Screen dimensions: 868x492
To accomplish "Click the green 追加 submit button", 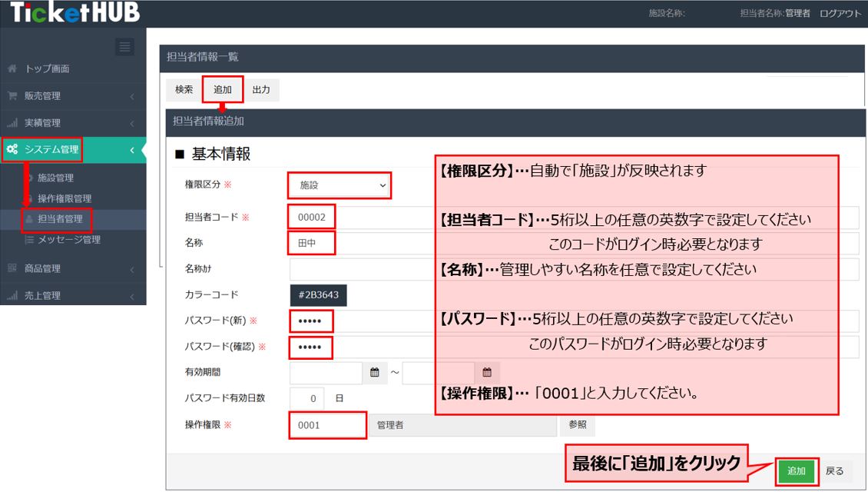I will 796,471.
